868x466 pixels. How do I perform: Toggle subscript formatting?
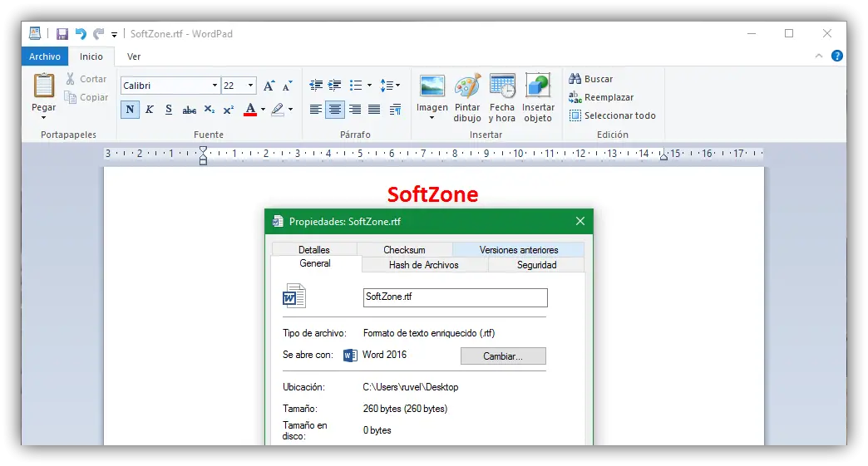click(x=210, y=110)
